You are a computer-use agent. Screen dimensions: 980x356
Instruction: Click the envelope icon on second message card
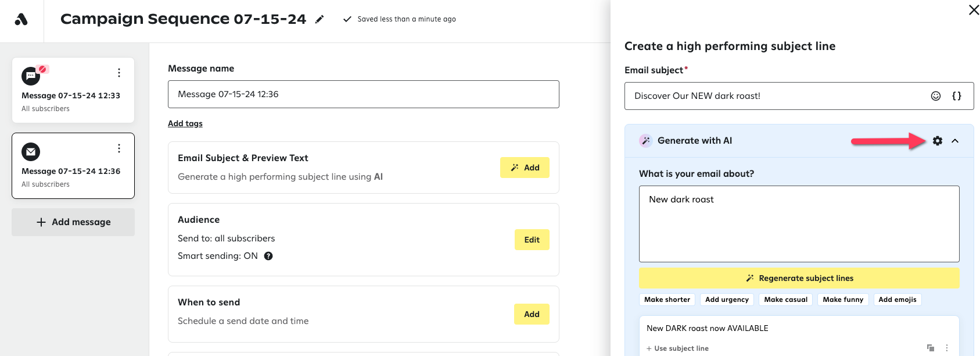click(x=31, y=152)
